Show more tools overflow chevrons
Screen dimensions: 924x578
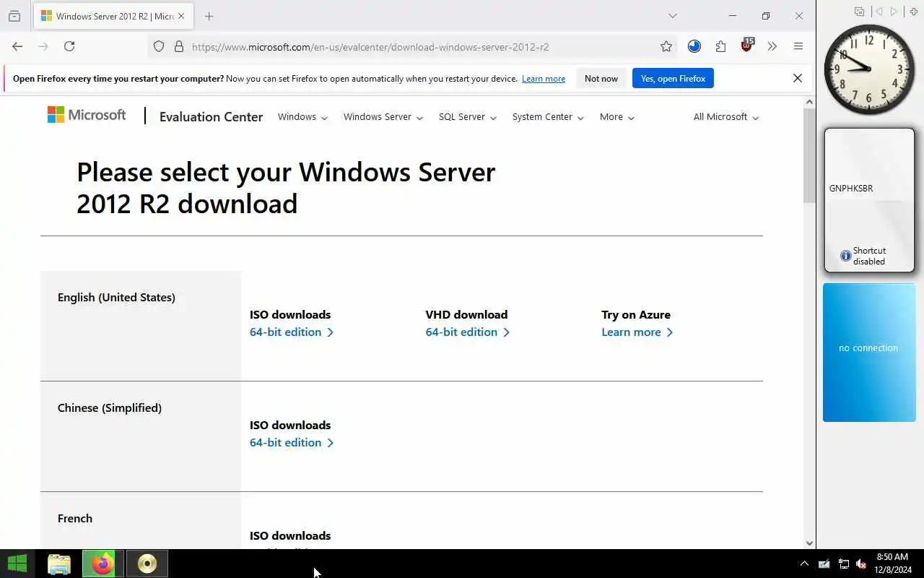coord(772,46)
